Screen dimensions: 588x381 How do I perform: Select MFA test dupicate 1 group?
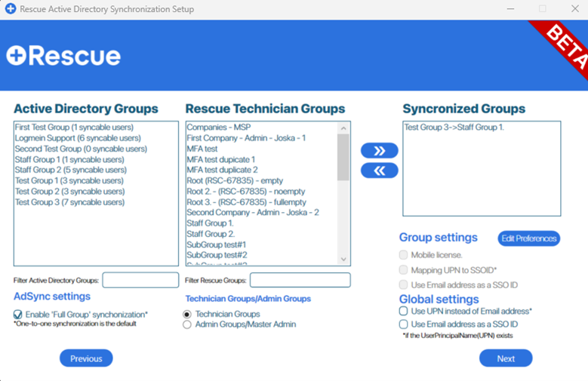pos(221,159)
